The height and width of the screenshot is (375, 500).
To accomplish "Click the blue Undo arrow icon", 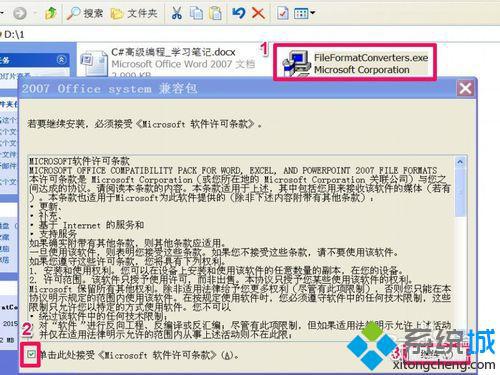I will [239, 13].
